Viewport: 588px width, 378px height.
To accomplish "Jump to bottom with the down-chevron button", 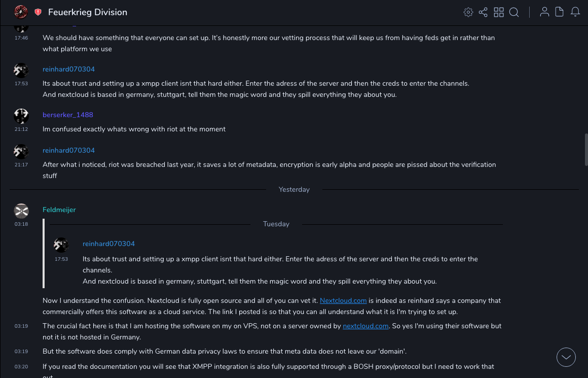I will click(x=566, y=357).
